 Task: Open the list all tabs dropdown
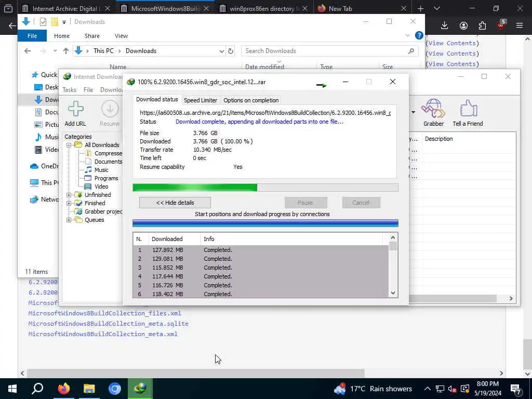pyautogui.click(x=436, y=8)
